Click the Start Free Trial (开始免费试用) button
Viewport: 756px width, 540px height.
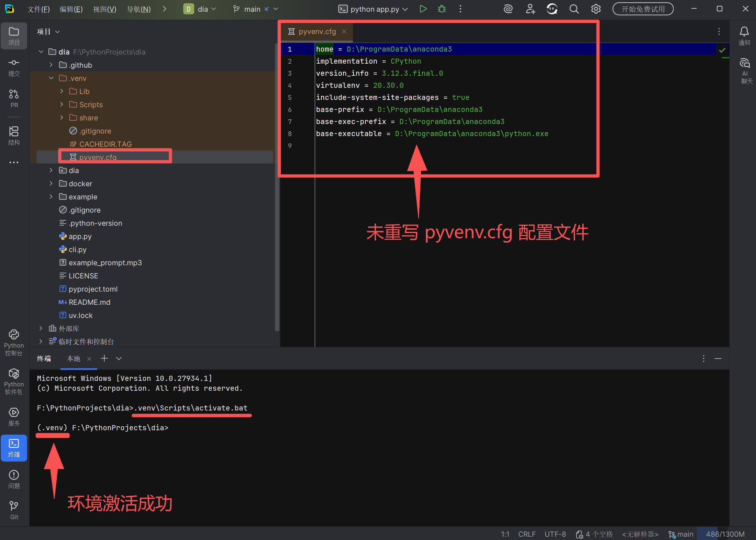pos(643,9)
